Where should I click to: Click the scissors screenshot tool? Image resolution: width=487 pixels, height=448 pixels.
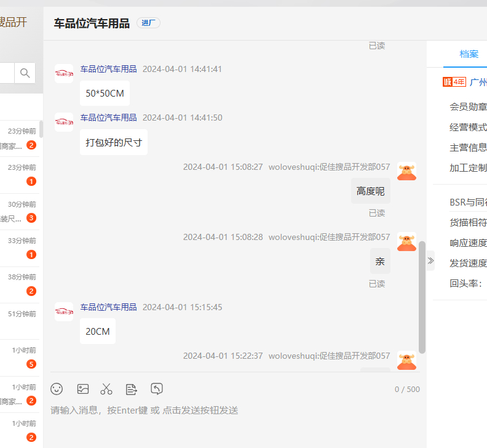point(106,389)
